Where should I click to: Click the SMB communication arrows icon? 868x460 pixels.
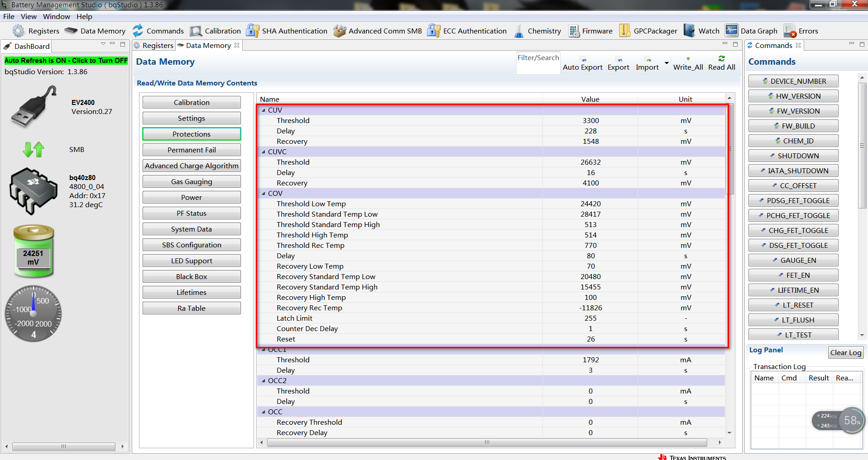coord(34,149)
